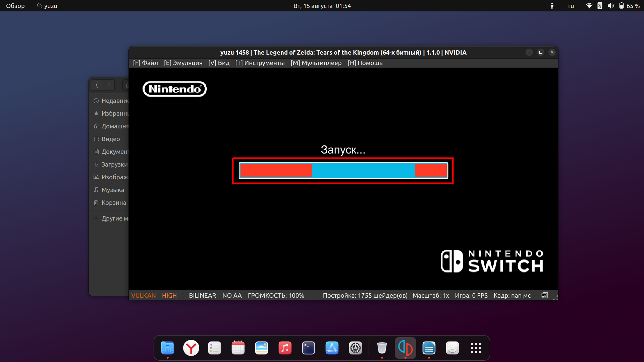Open the Помощь menu

click(x=365, y=63)
